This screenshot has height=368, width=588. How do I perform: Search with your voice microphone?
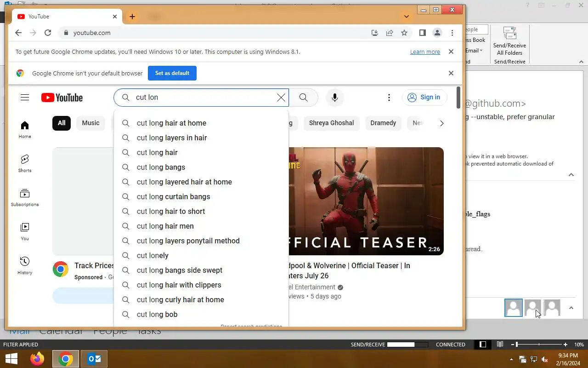coord(335,98)
